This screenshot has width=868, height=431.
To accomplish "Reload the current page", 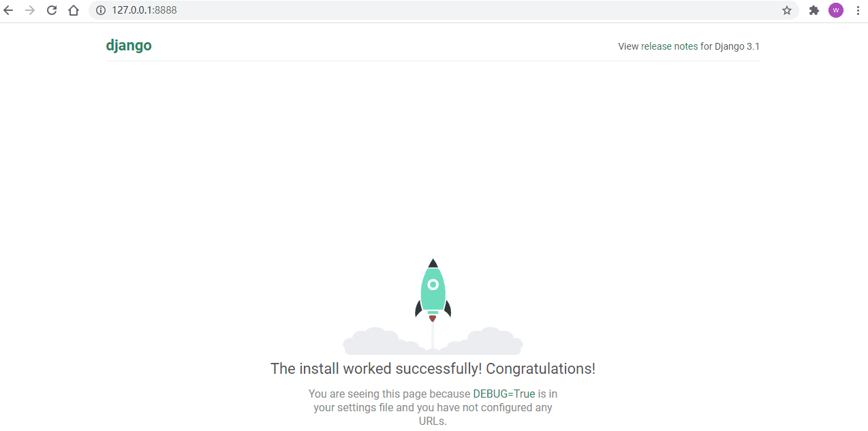I will coord(51,10).
